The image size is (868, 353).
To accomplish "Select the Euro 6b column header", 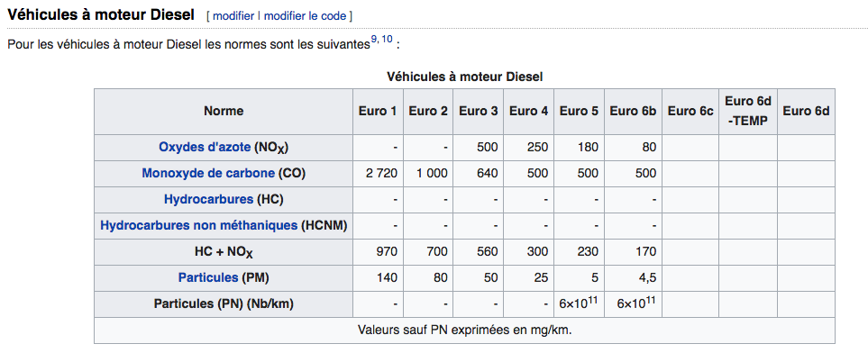I will 633,111.
